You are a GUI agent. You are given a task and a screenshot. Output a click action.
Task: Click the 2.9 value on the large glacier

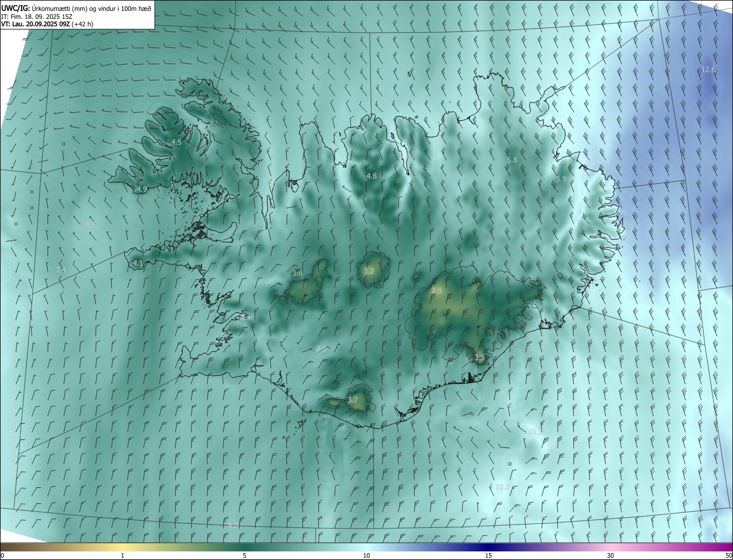pyautogui.click(x=436, y=291)
